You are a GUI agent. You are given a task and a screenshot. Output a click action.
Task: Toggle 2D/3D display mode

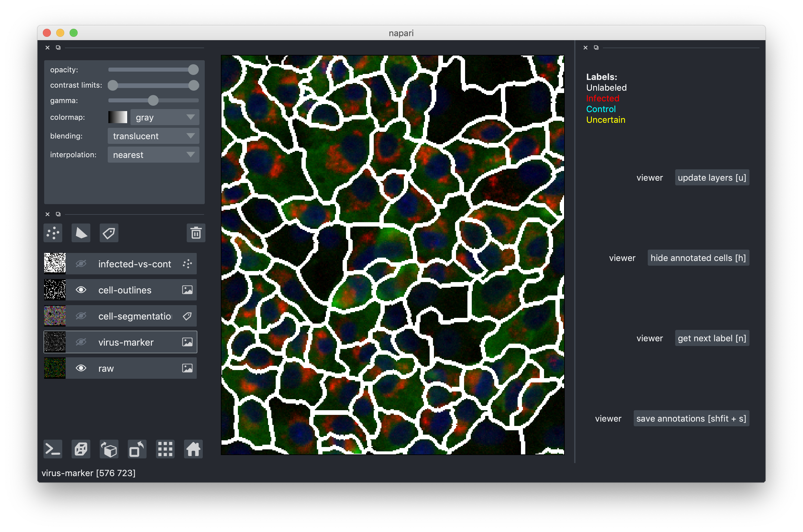click(81, 449)
